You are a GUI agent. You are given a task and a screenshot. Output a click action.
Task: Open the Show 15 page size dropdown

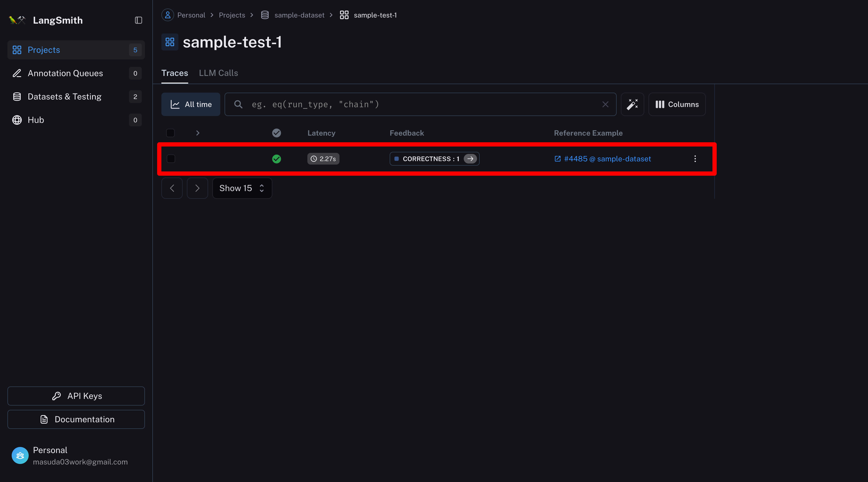pyautogui.click(x=242, y=188)
